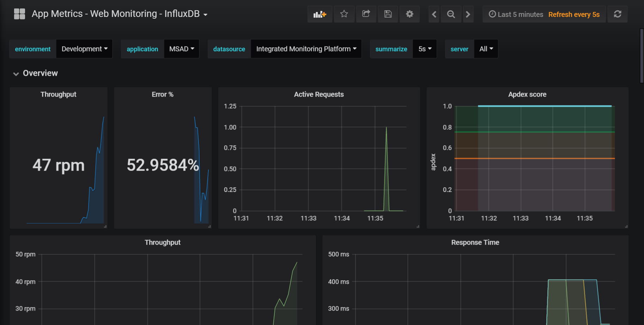Click the 52.9584% error value
The image size is (644, 325).
point(163,165)
